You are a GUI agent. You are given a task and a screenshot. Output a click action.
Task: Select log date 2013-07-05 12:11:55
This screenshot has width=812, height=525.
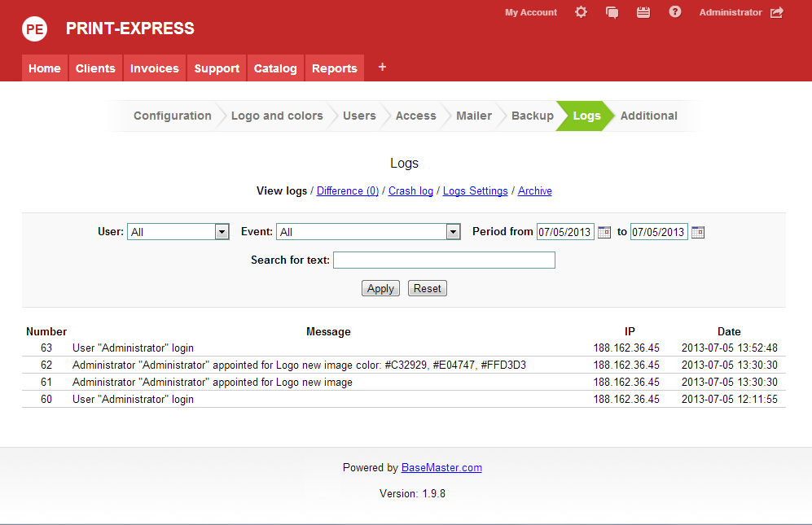729,399
